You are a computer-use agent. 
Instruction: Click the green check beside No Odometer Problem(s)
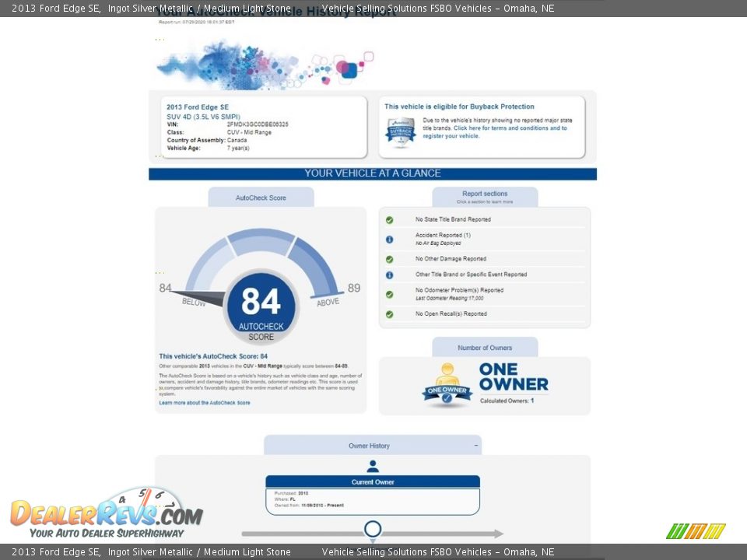(389, 294)
